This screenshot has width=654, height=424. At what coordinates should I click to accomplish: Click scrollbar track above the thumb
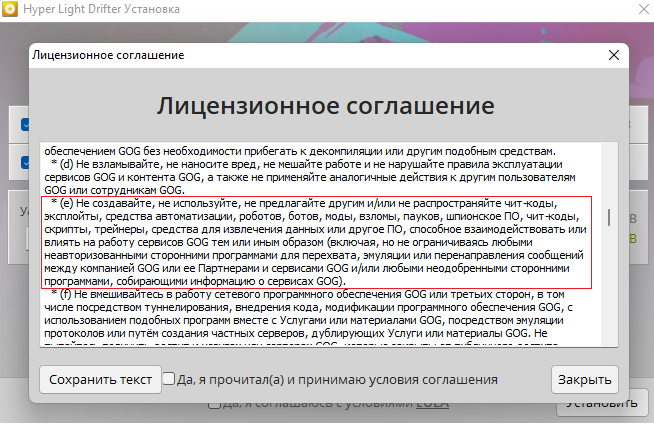click(x=610, y=170)
